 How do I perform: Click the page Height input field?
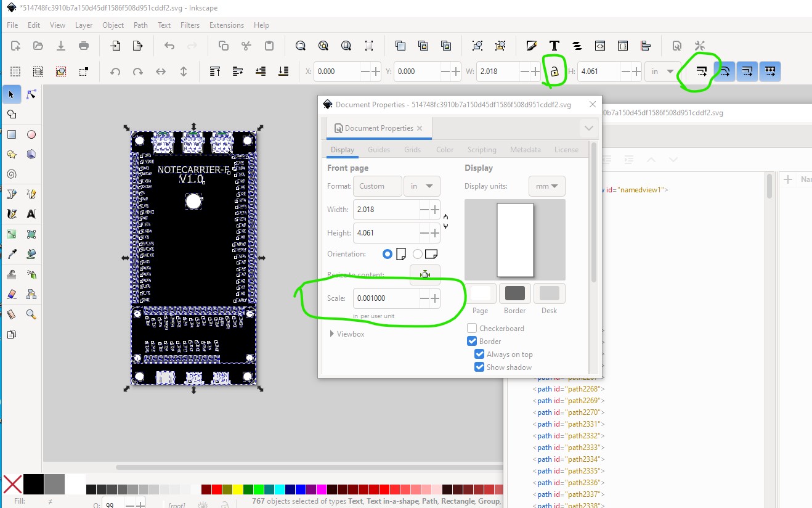[x=386, y=233]
